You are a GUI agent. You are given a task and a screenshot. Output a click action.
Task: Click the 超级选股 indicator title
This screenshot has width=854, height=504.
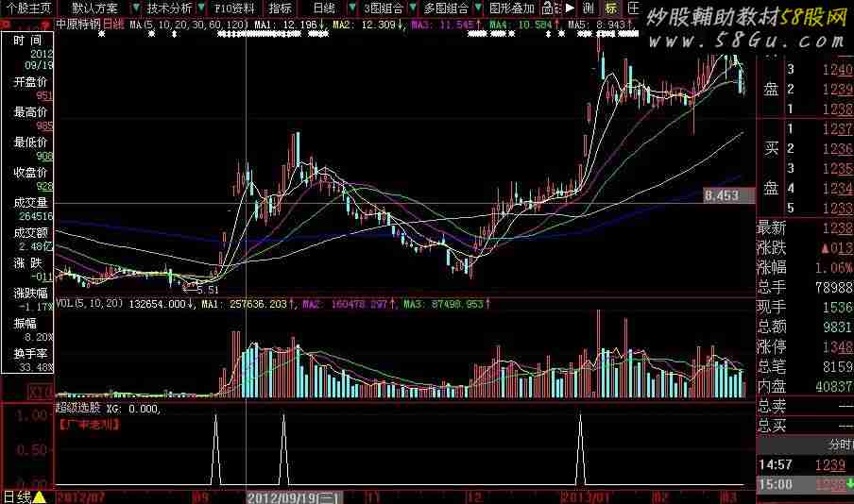tap(78, 408)
